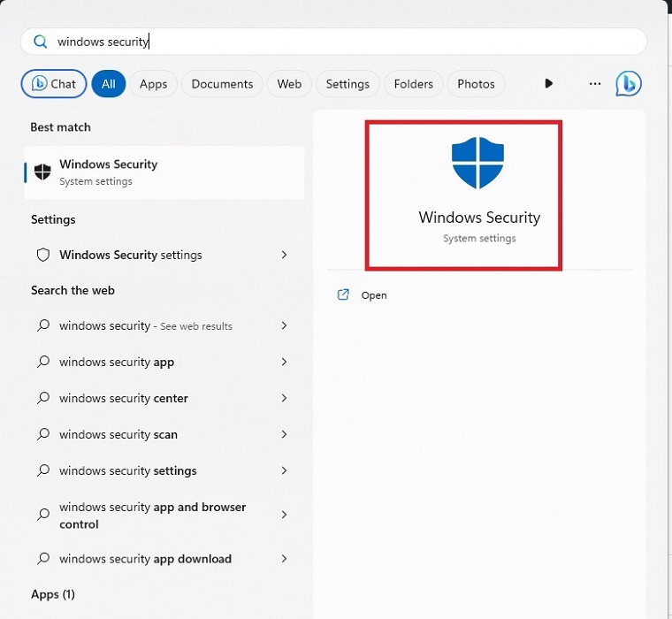Click the open-in-new-window icon beside Open

(343, 295)
